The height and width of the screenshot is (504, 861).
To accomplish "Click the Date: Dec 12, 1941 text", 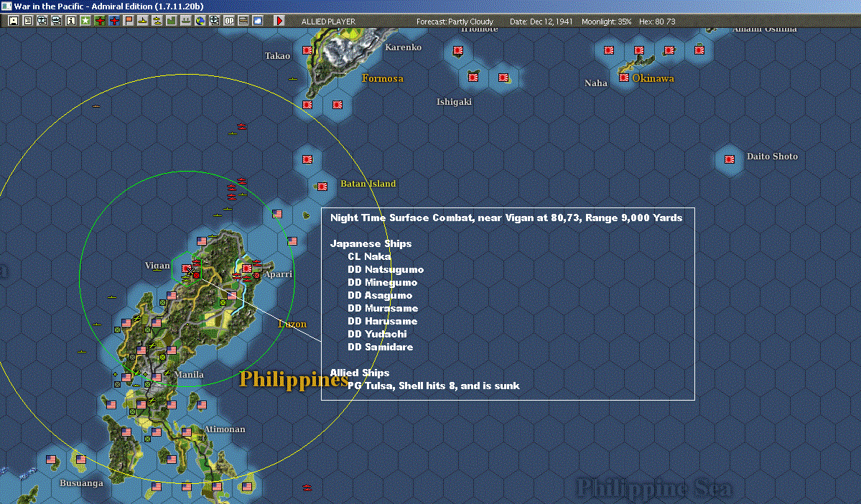I will (x=541, y=22).
